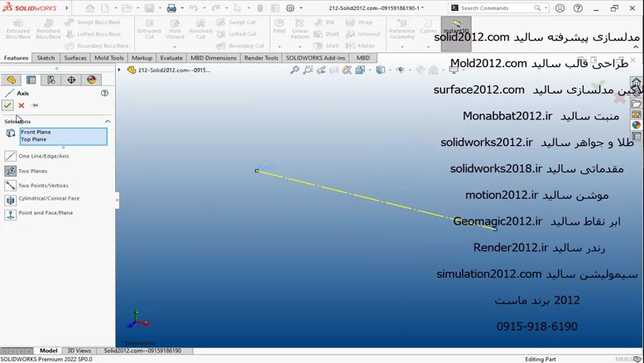Toggle the Instant3D button
The width and height of the screenshot is (644, 363).
pyautogui.click(x=456, y=34)
